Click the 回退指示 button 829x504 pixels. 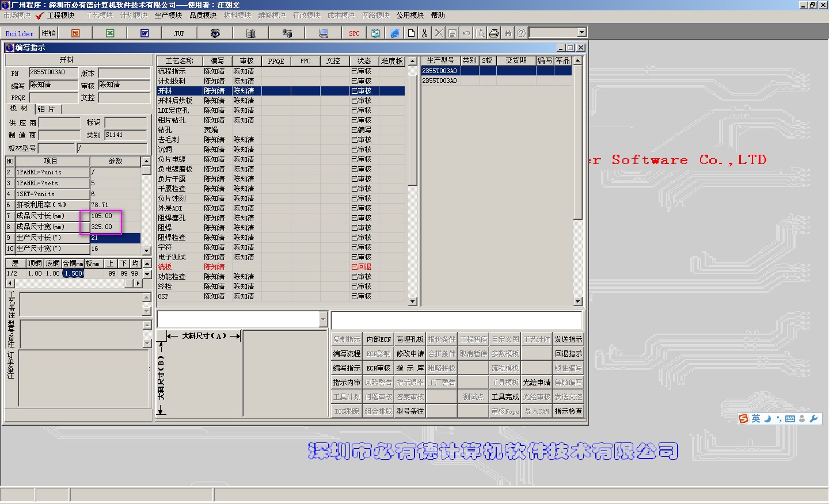pos(568,354)
